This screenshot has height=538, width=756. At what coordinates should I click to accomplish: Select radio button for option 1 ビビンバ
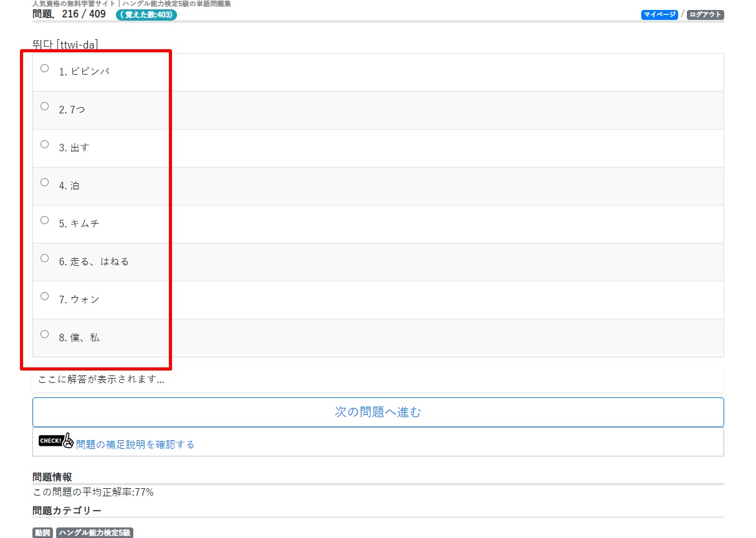click(44, 68)
